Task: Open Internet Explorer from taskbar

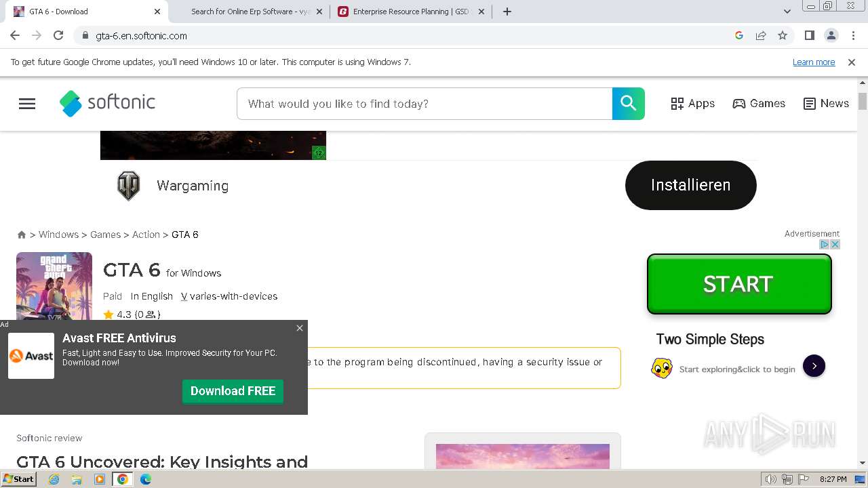Action: pos(54,479)
